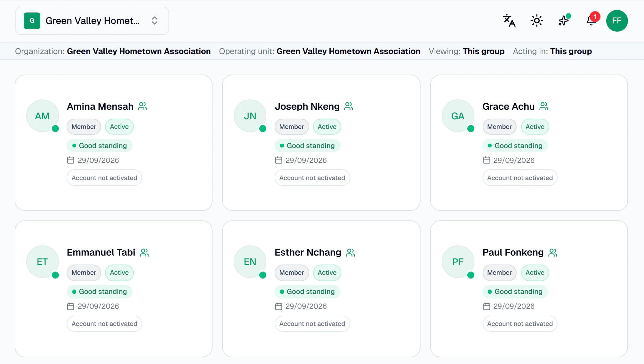Screen dimensions: 644x364
Task: Click group icon beside Emmanuel Tabi
Action: point(144,252)
